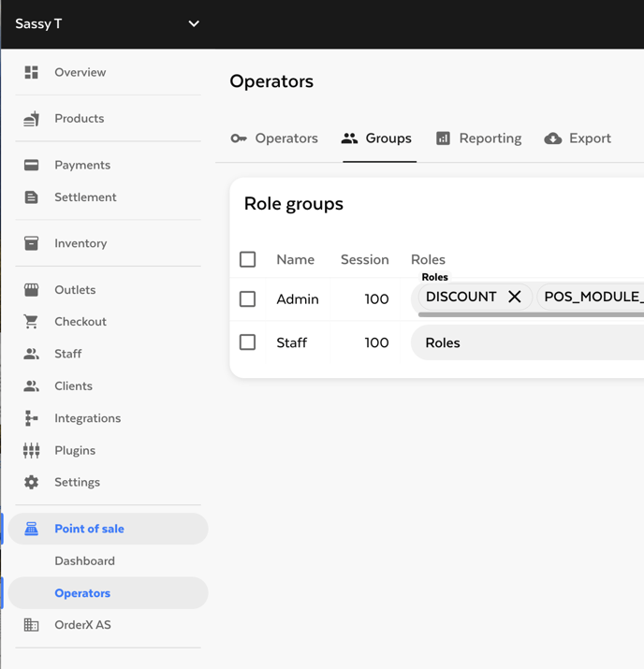
Task: Remove the DISCOUNT role chip
Action: 515,297
